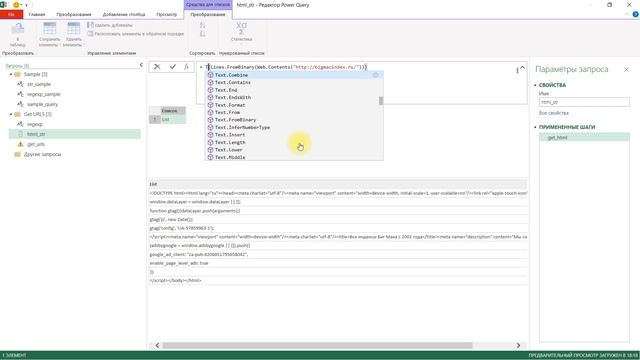Click inside the formula bar text
640x360 pixels.
[286, 67]
